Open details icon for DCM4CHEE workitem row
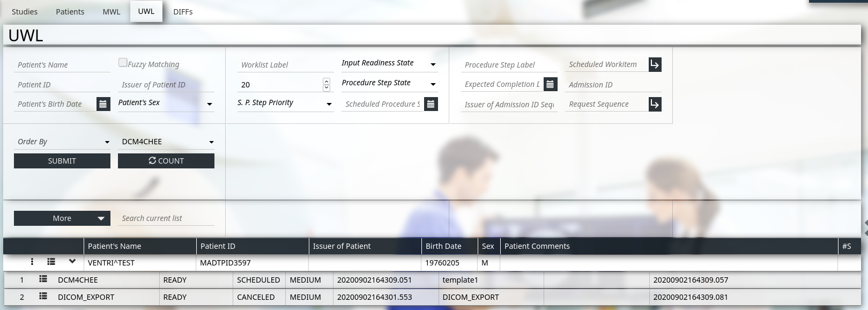 pos(43,279)
